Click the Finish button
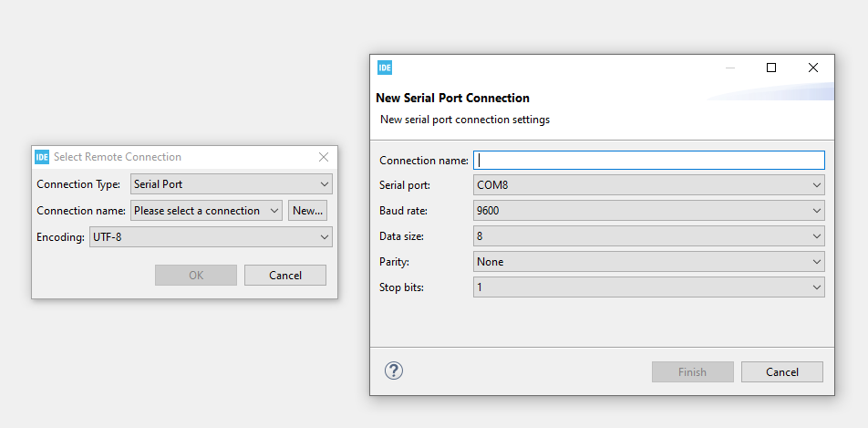868x428 pixels. (x=692, y=371)
